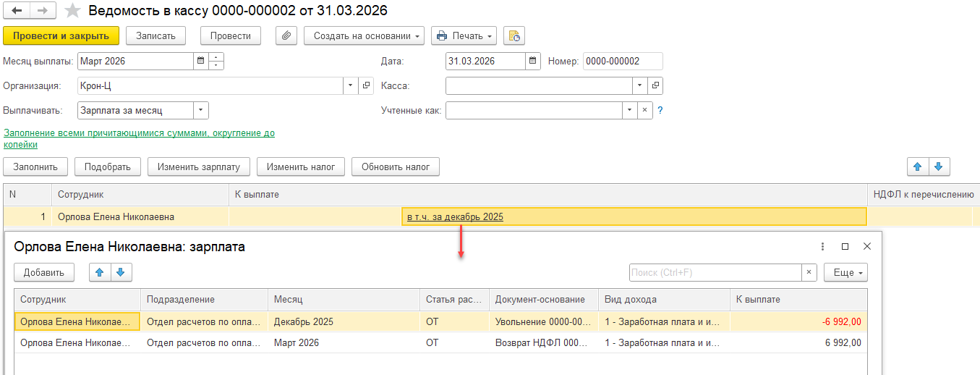Click the Месяц column header
Viewport: 980px width, 375px height.
[344, 300]
